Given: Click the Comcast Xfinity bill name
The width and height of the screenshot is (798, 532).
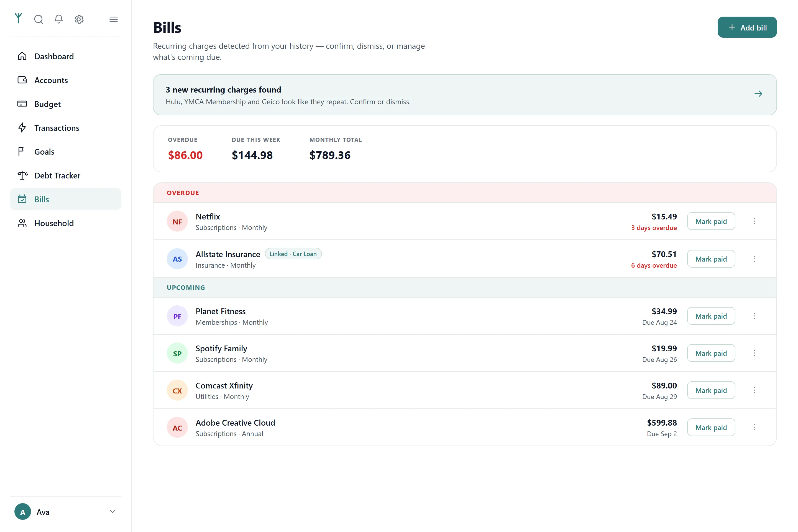Looking at the screenshot, I should point(224,385).
